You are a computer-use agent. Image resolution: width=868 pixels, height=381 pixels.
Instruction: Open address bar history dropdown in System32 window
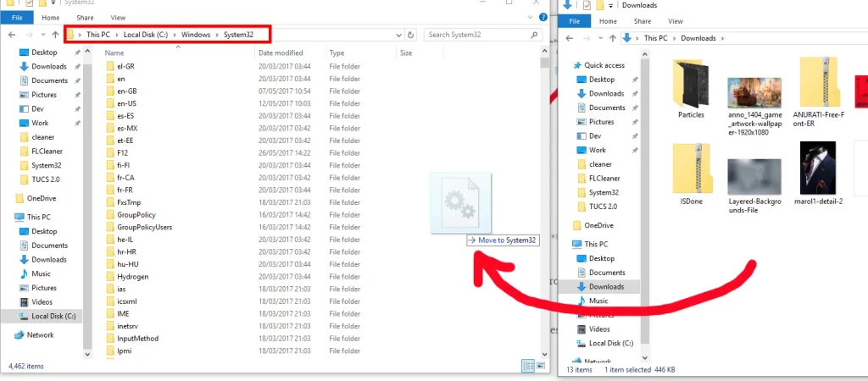(x=399, y=35)
